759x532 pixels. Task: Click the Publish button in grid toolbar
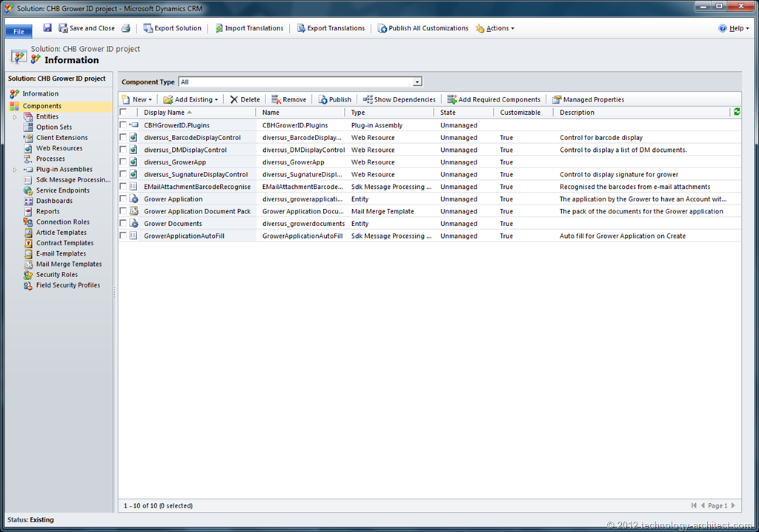(x=335, y=99)
